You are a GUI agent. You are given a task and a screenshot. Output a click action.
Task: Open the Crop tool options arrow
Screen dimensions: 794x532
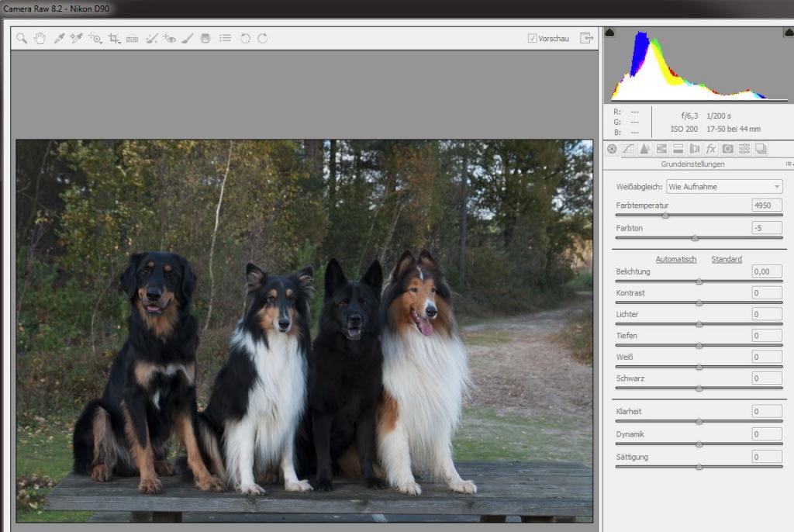click(119, 43)
